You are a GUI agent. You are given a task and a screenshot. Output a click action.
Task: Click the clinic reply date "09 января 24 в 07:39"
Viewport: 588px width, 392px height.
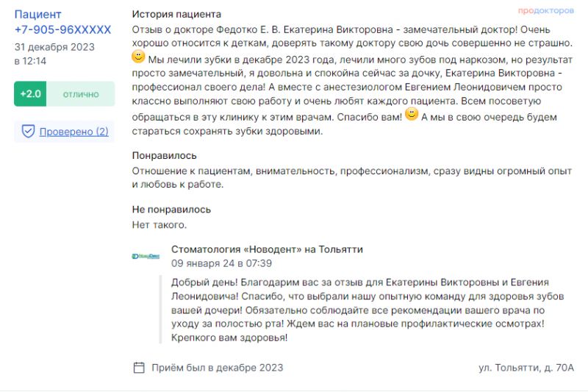222,263
